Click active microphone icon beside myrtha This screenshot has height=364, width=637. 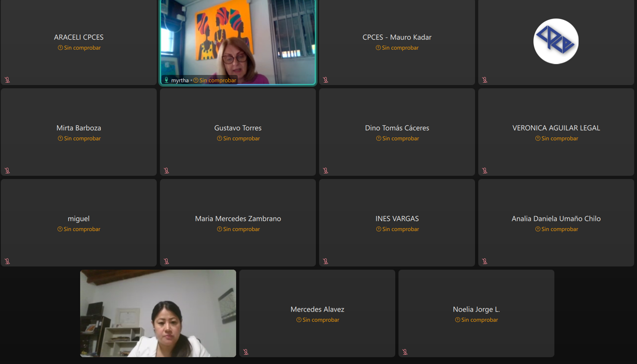[x=167, y=80]
